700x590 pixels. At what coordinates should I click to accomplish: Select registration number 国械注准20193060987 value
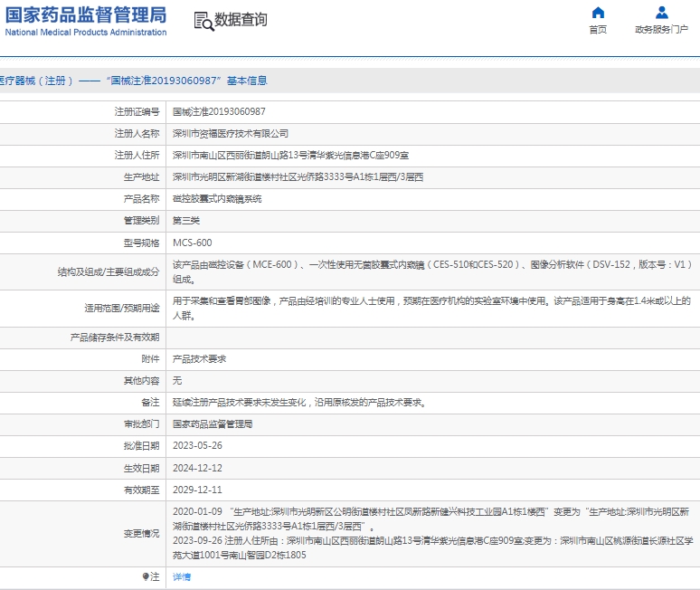(x=219, y=111)
